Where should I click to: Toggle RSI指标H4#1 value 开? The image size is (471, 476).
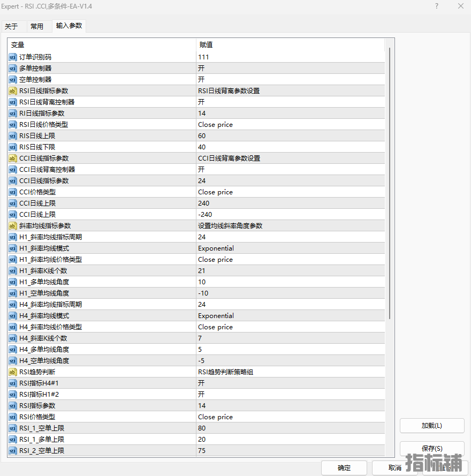coord(291,383)
